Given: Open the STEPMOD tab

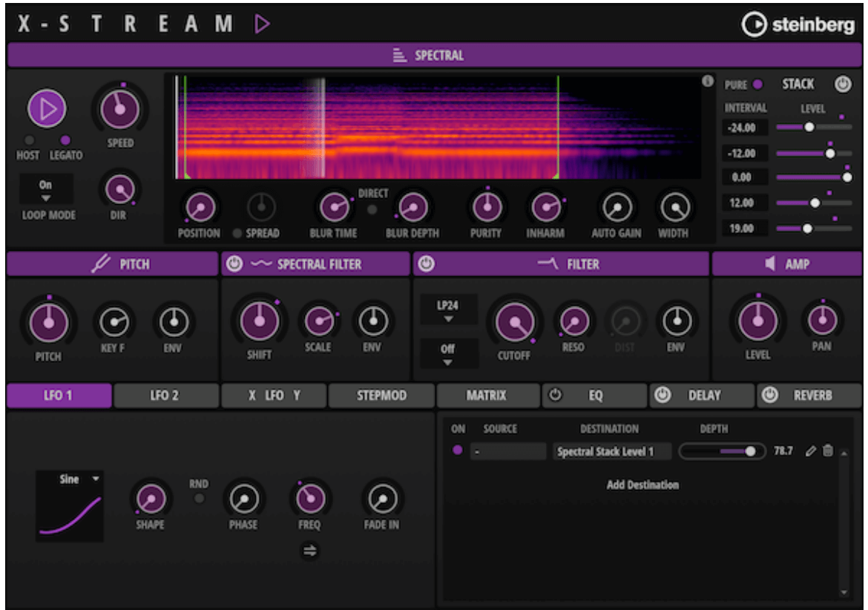Looking at the screenshot, I should tap(381, 396).
